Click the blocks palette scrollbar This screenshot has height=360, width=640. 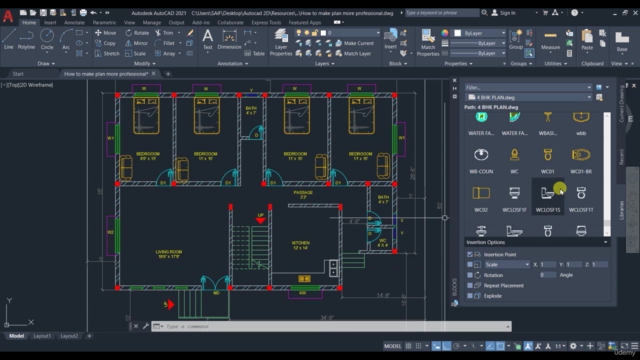pos(607,174)
